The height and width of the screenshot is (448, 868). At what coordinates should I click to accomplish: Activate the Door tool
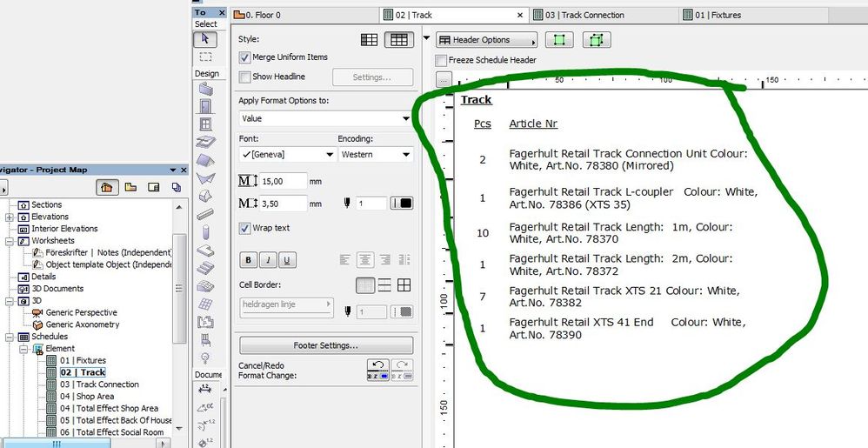click(205, 106)
